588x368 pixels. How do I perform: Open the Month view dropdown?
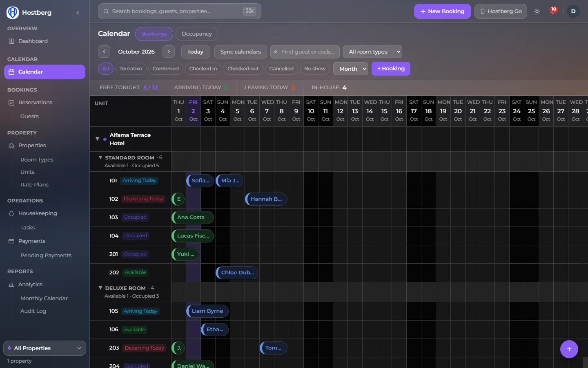[351, 69]
